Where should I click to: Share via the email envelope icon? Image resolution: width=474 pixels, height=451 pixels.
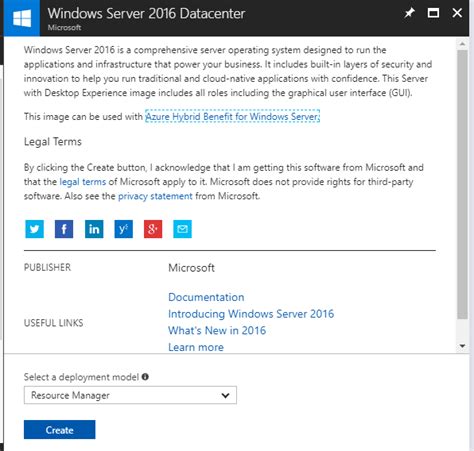[x=182, y=229]
